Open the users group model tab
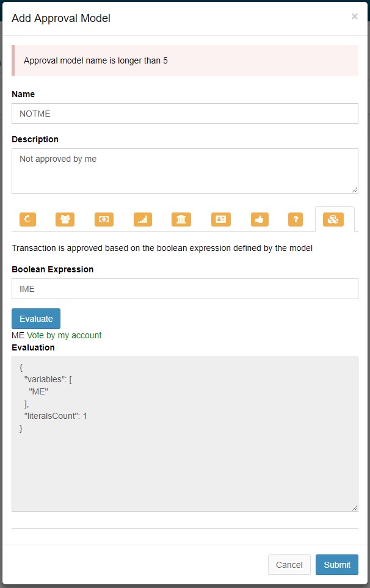Viewport: 370px width, 588px height. [65, 220]
